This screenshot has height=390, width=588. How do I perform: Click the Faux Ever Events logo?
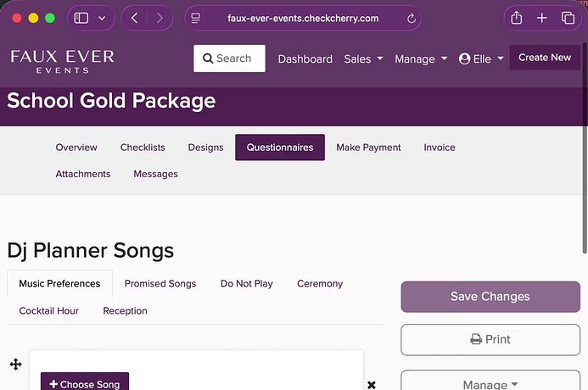point(62,59)
